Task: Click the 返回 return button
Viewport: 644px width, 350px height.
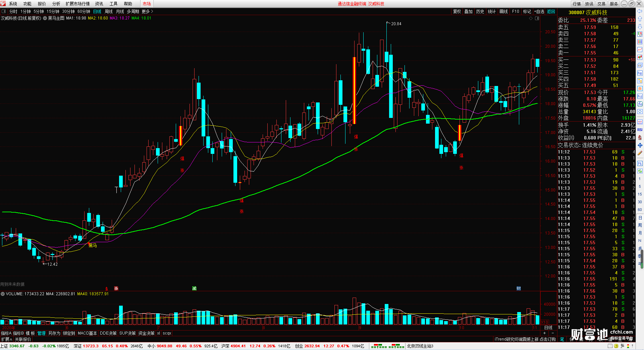Action: [x=551, y=11]
